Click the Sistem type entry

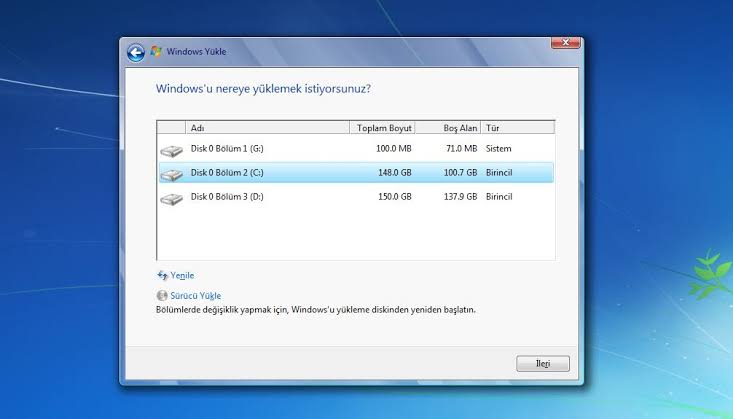[498, 149]
